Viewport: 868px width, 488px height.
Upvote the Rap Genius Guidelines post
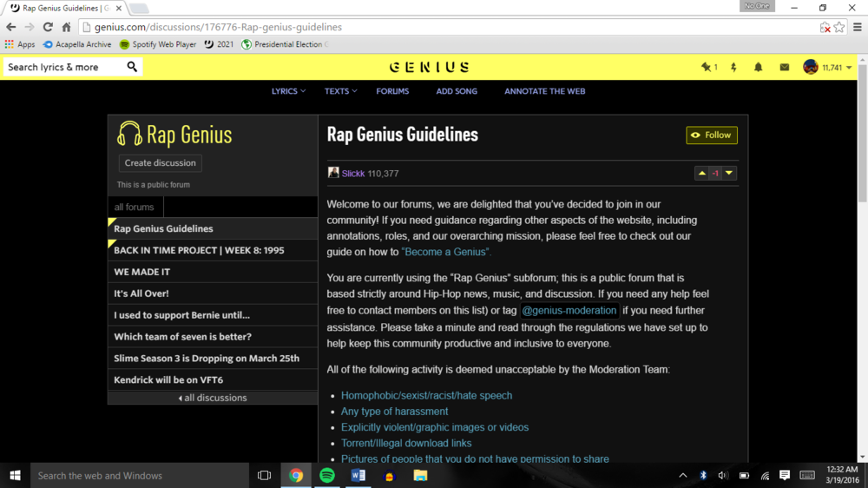[702, 174]
